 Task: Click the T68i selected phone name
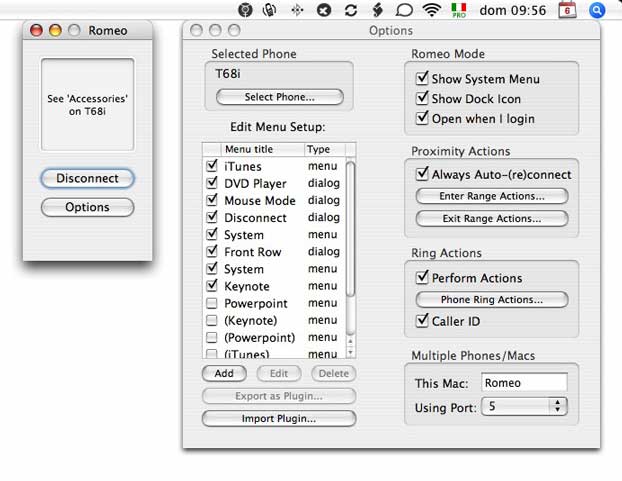click(228, 74)
